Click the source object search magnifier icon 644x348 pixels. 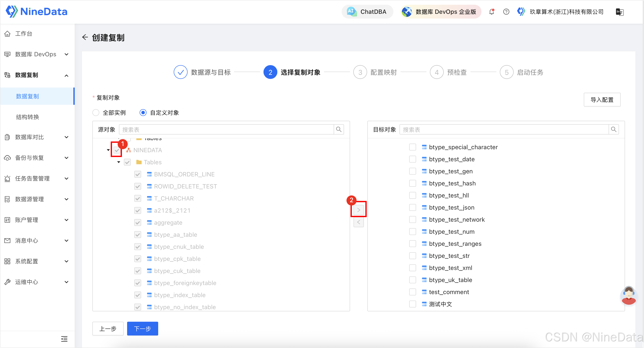click(x=339, y=129)
